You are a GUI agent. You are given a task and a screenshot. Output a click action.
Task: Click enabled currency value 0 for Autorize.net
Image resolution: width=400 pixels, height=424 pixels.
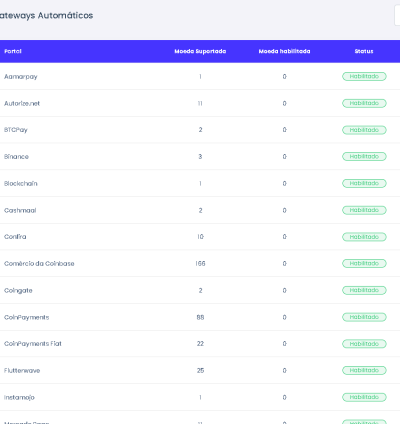pyautogui.click(x=284, y=103)
